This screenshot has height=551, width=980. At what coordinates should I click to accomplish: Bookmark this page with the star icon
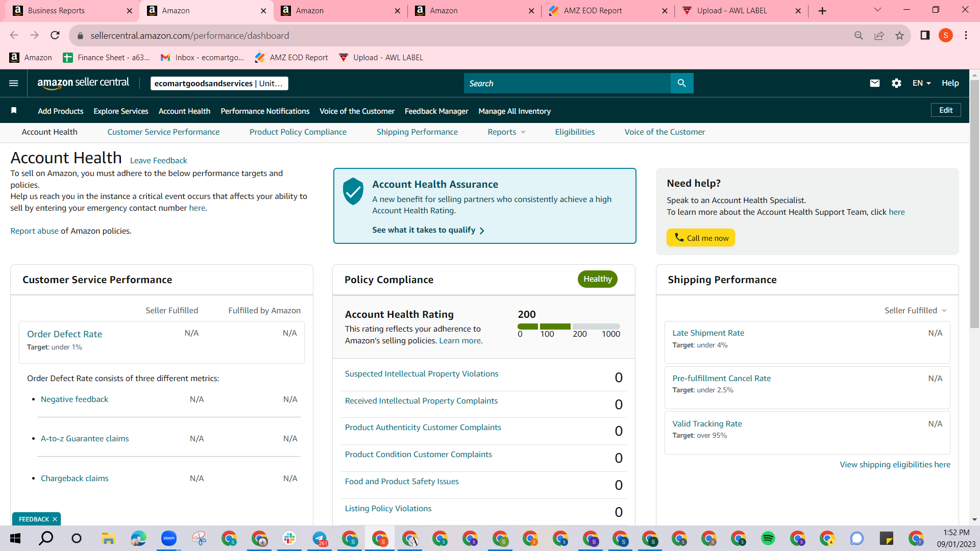899,35
